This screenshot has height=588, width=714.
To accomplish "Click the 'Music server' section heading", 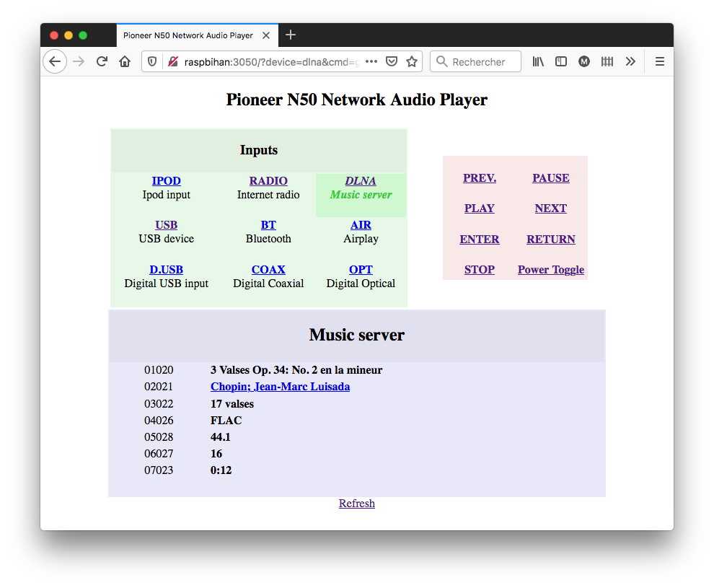I will [357, 335].
